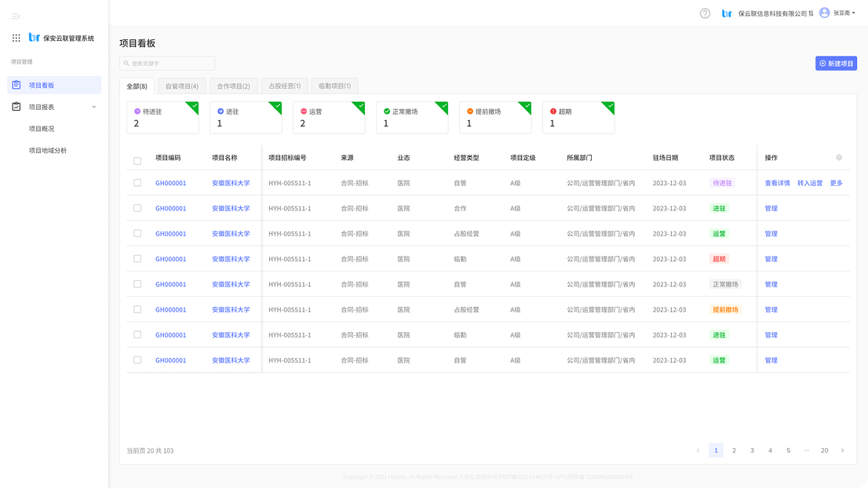
Task: Click the 保安云联 logo in sidebar
Action: (34, 38)
